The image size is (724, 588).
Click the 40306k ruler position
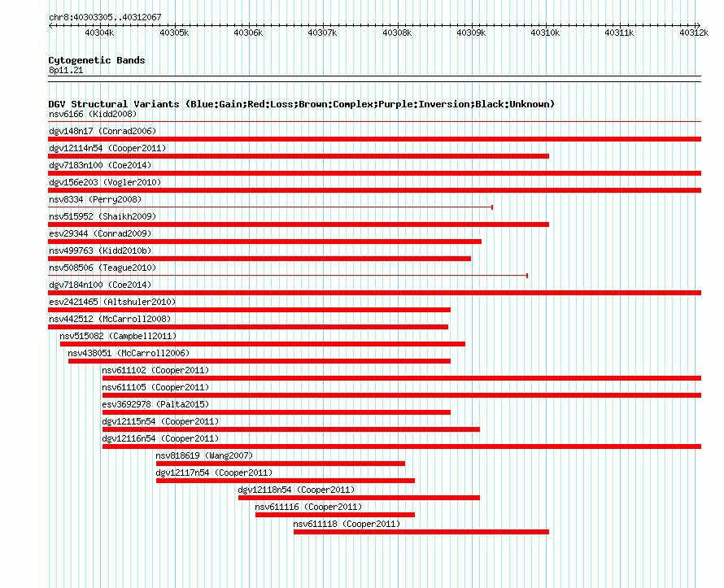pos(248,33)
